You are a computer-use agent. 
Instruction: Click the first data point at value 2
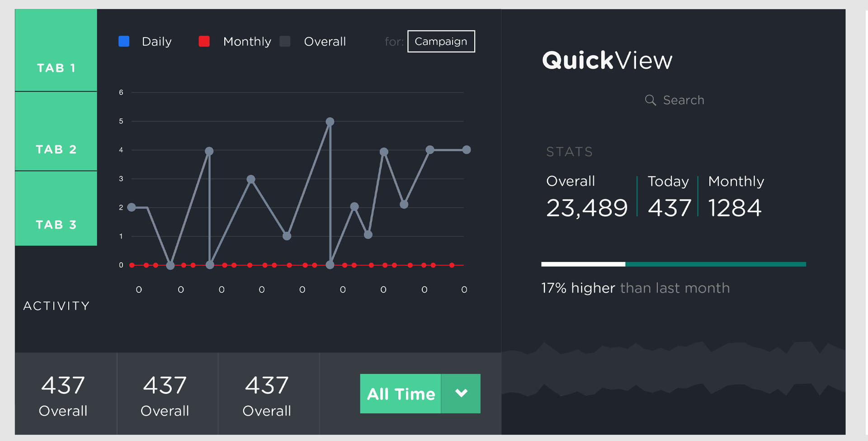pos(132,207)
